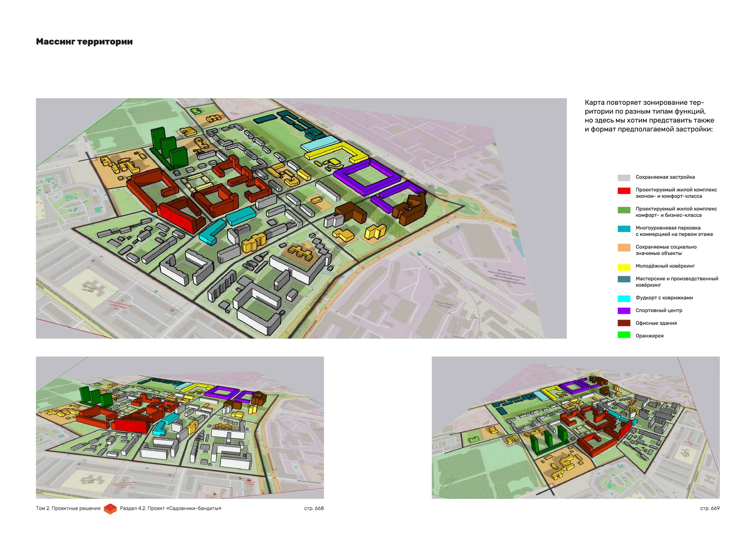The height and width of the screenshot is (535, 756).
Task: Click the gray 'Сохраняемая застройка' legend swatch
Action: pos(624,177)
